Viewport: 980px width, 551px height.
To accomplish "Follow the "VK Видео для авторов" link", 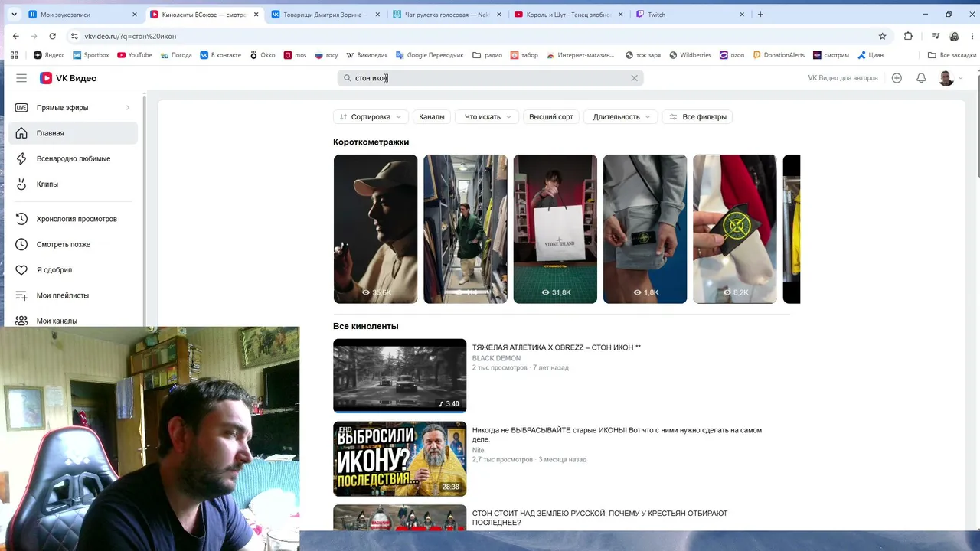I will tap(843, 78).
